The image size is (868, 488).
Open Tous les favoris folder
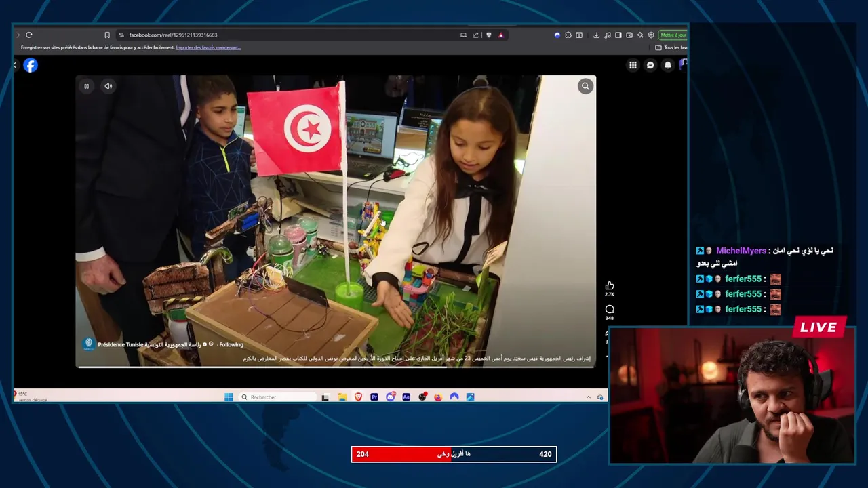(671, 47)
